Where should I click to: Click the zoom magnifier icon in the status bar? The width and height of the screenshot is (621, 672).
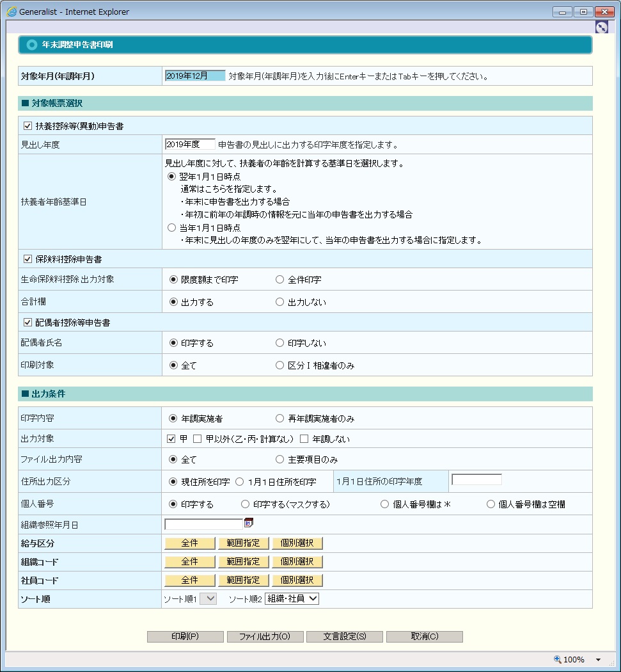pyautogui.click(x=557, y=659)
